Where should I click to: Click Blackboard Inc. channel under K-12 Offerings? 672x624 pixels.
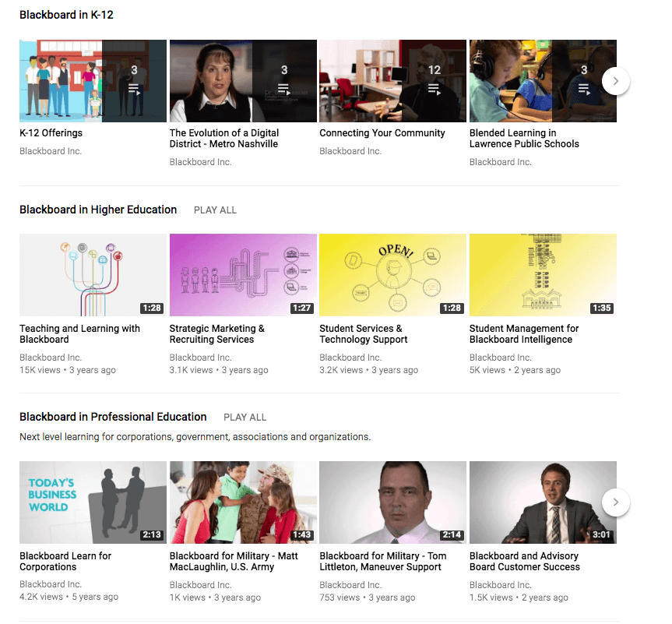(x=51, y=151)
